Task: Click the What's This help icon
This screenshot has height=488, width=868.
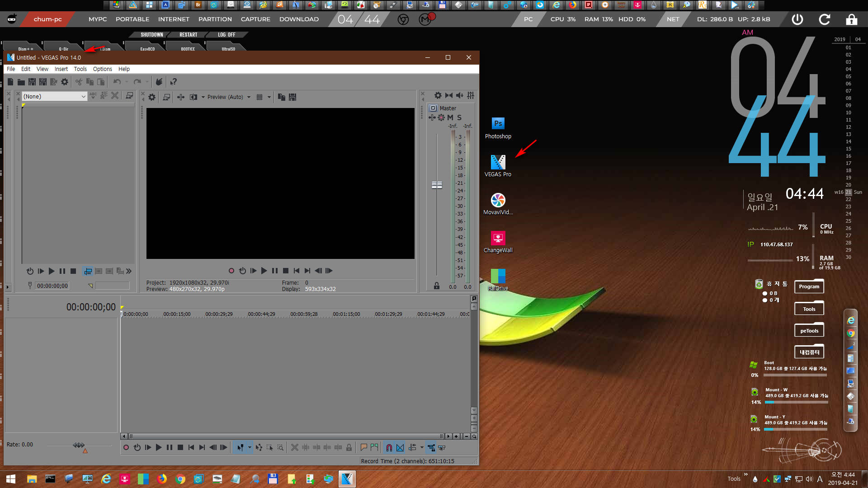Action: 174,82
